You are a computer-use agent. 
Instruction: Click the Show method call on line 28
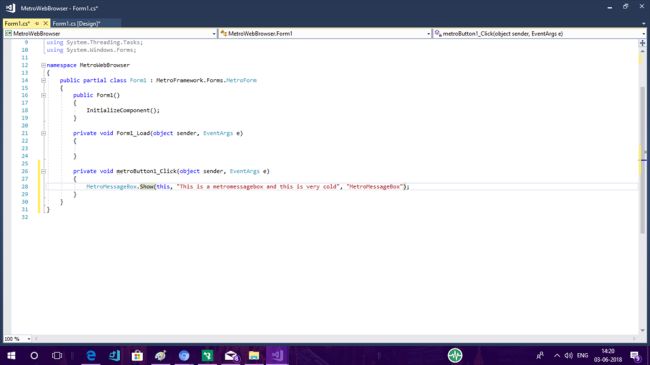pos(146,187)
